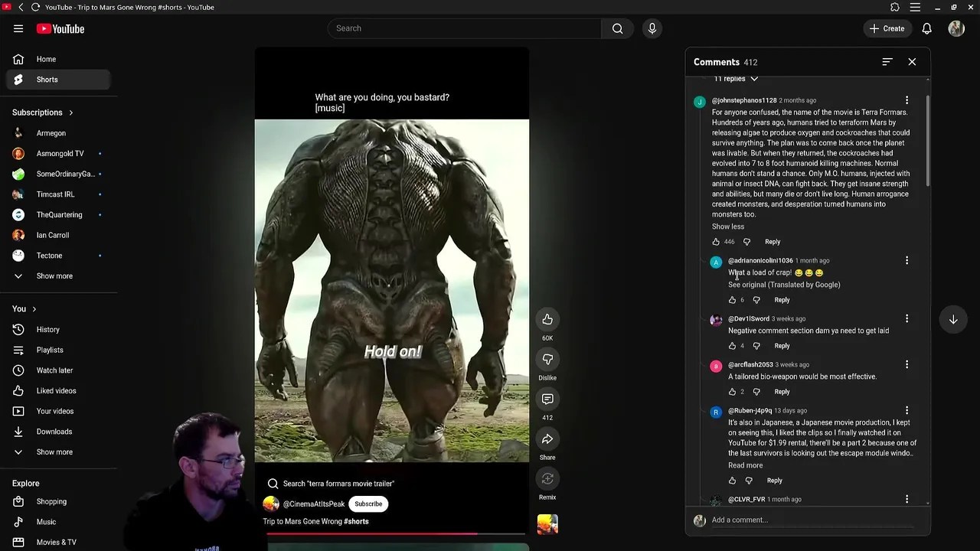
Task: Open more options for johnstephanos1128 comment
Action: [906, 100]
